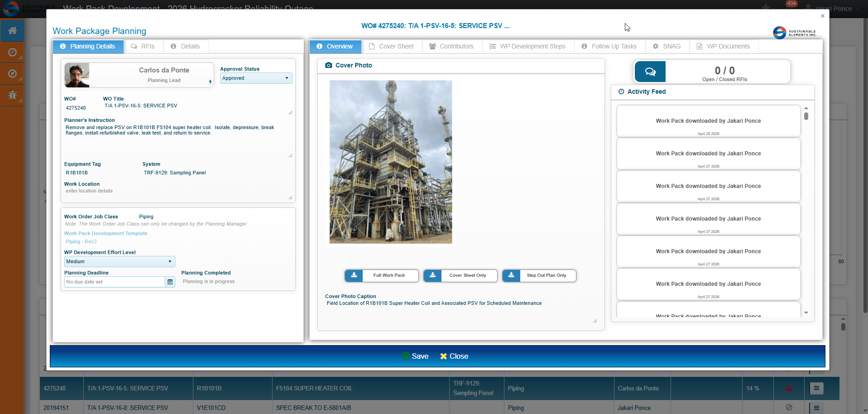This screenshot has height=414, width=868.
Task: Open WP Development Effort Level dropdown
Action: pyautogui.click(x=120, y=262)
